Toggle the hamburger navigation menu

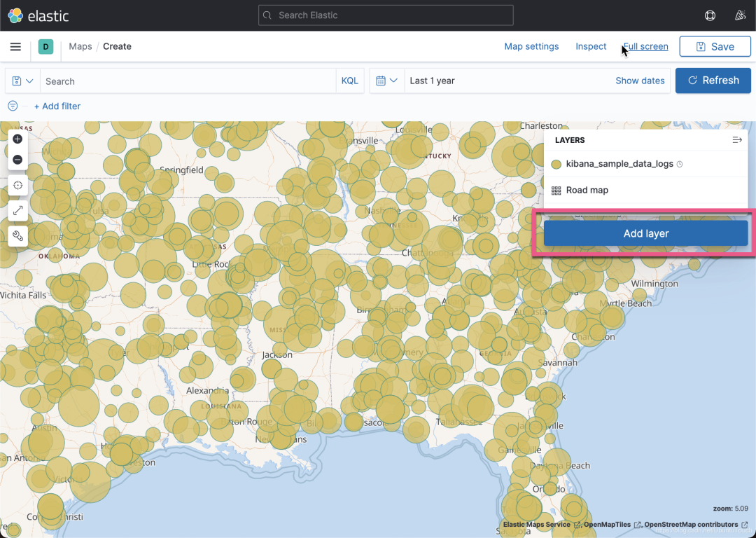[x=15, y=46]
